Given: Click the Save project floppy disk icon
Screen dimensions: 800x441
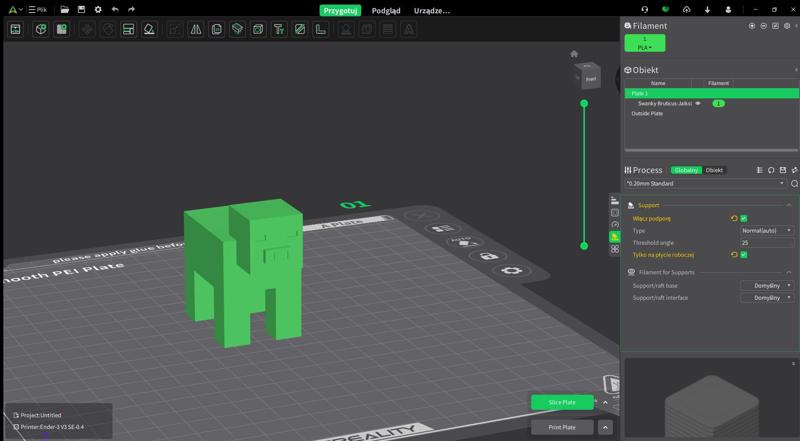Looking at the screenshot, I should (x=81, y=9).
